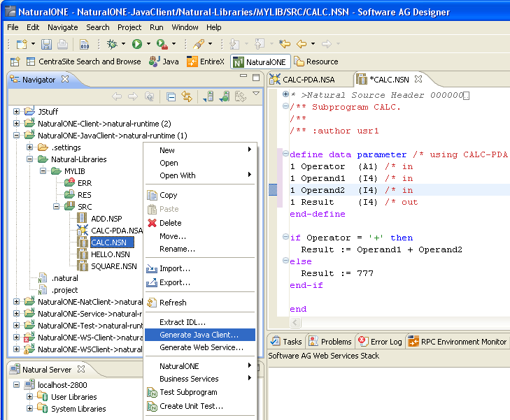Collapse localhost-2800 server node

point(16,385)
